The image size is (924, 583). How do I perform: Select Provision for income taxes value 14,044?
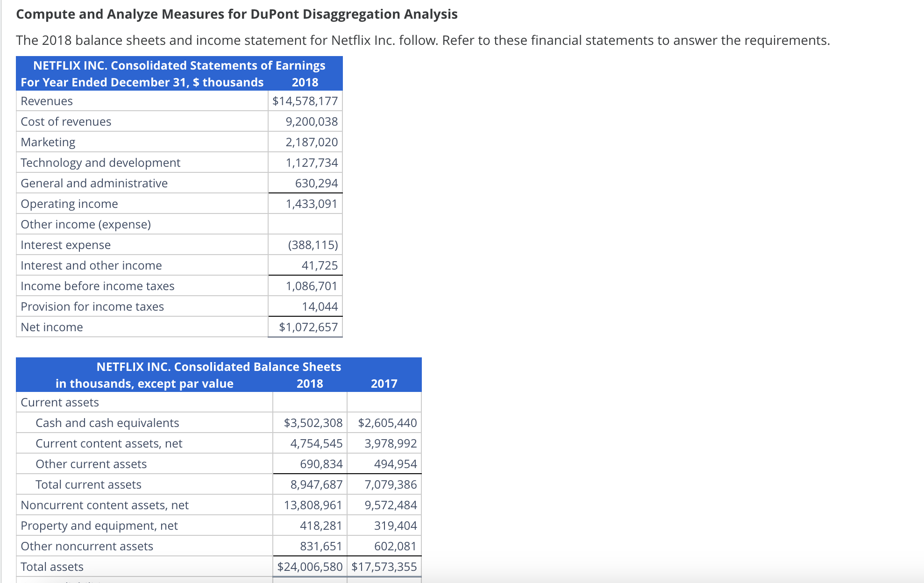tap(320, 306)
